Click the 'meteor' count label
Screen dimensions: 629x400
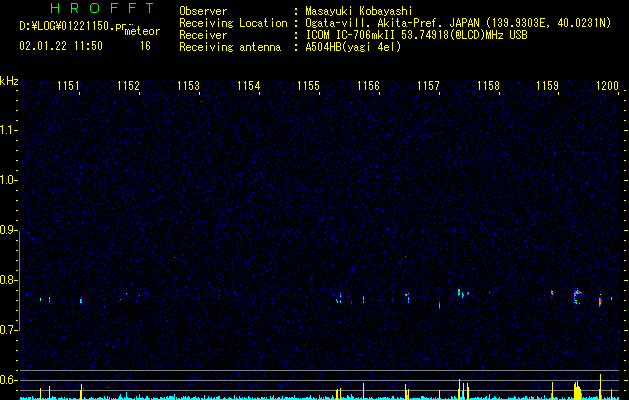(x=142, y=31)
